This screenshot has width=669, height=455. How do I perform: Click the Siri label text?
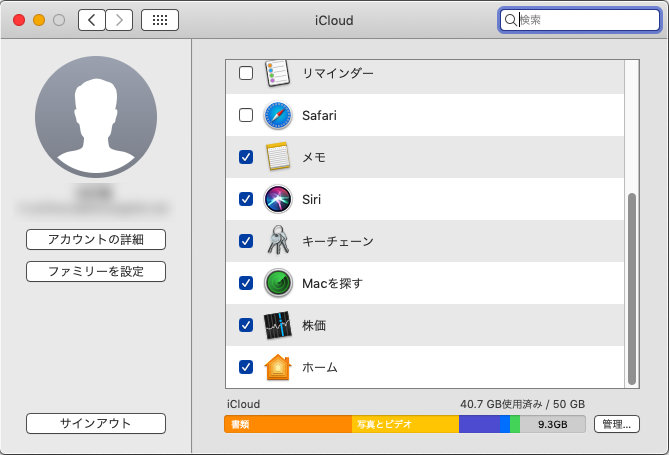pyautogui.click(x=311, y=199)
